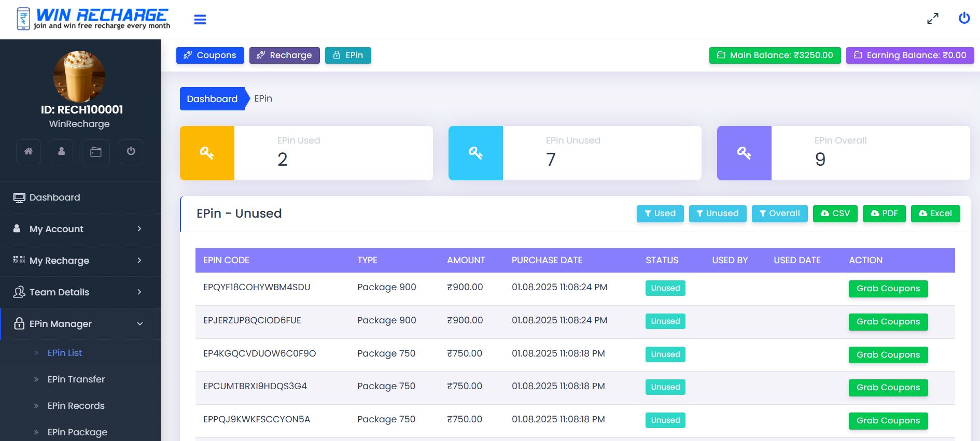
Task: Open the wallet icon below the profile name
Action: pos(96,152)
